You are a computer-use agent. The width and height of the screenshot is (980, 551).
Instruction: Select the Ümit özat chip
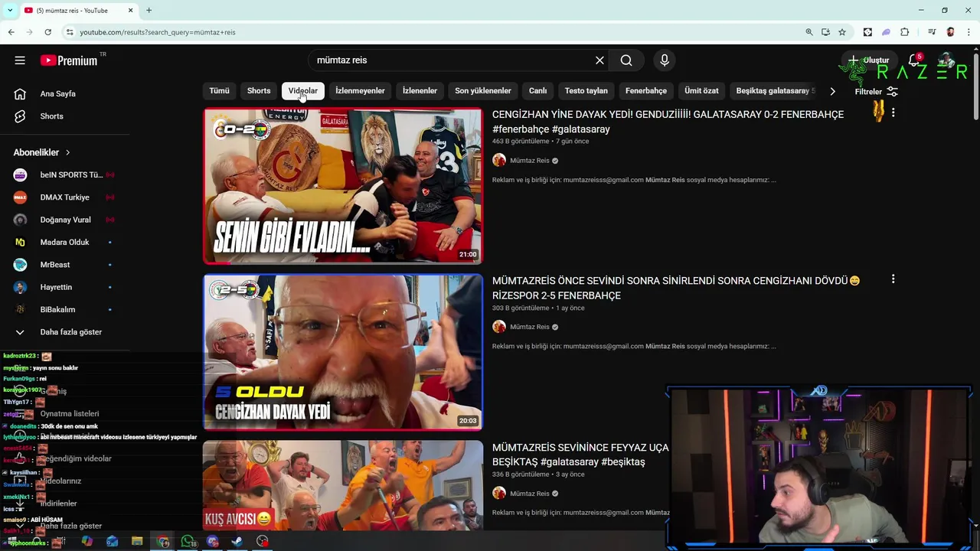pyautogui.click(x=701, y=91)
